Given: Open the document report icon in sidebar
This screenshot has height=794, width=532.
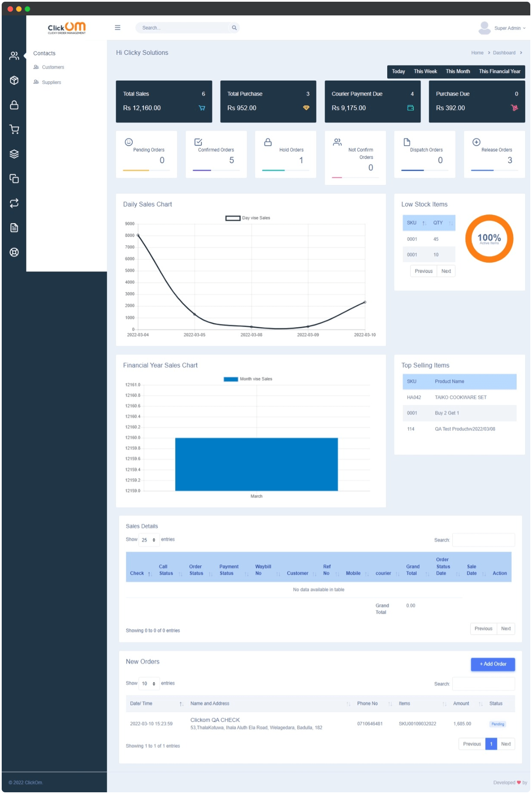Looking at the screenshot, I should 14,228.
